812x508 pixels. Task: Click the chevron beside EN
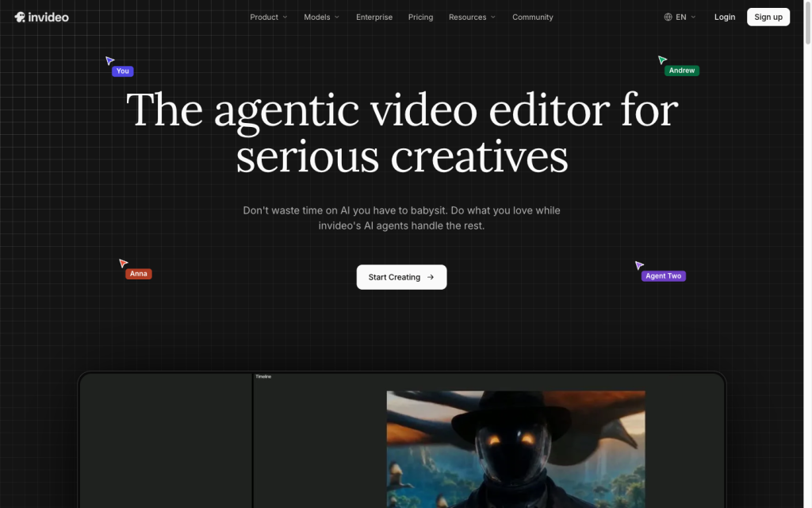[x=693, y=17]
